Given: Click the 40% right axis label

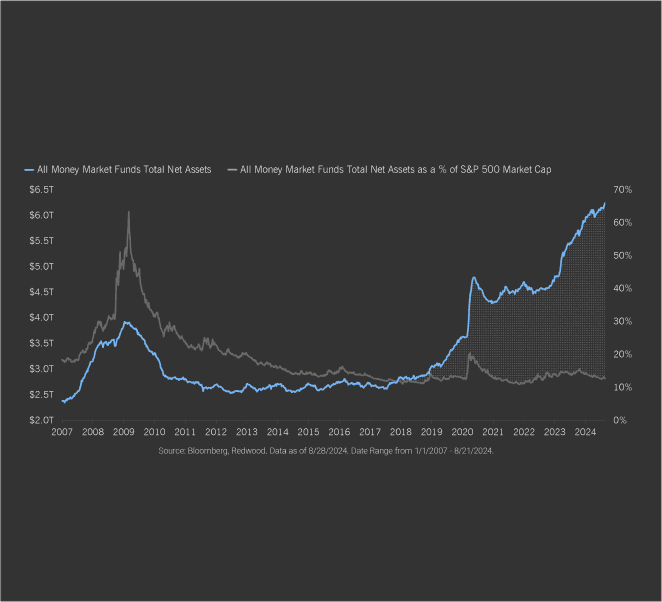Looking at the screenshot, I should point(623,288).
